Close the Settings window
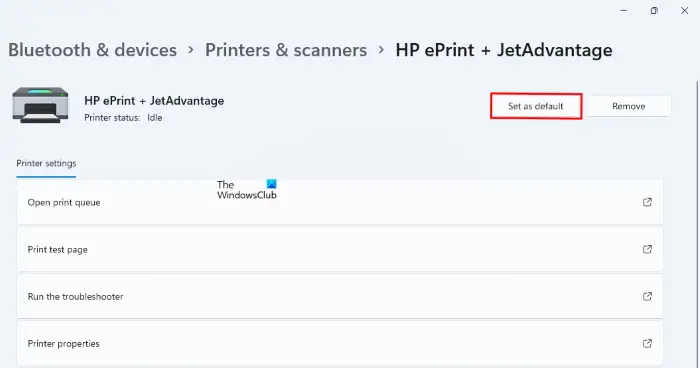The image size is (700, 368). (x=684, y=10)
